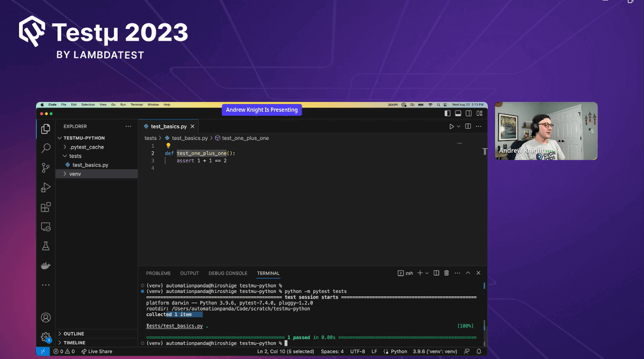Open the Extensions view
This screenshot has height=359, width=644.
[46, 207]
